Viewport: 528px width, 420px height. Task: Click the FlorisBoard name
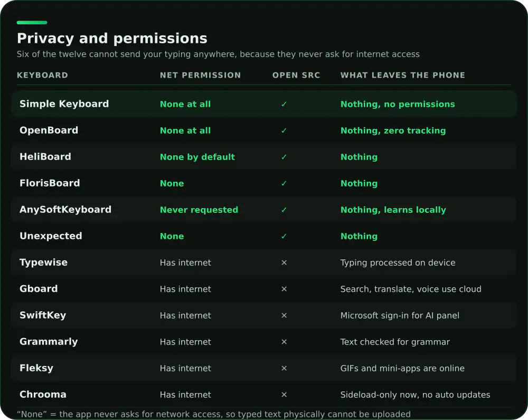(x=50, y=183)
